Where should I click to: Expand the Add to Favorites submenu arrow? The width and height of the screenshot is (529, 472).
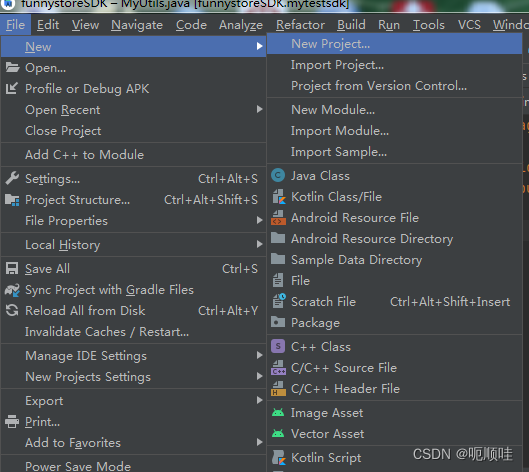(x=259, y=442)
